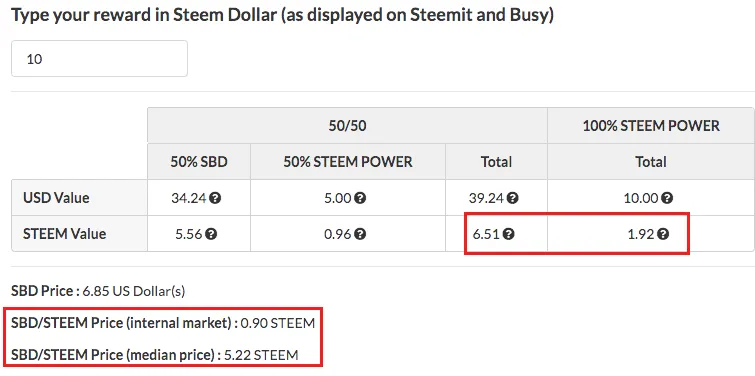Select the median price 5.22 STEEM line
The height and width of the screenshot is (376, 755).
155,355
